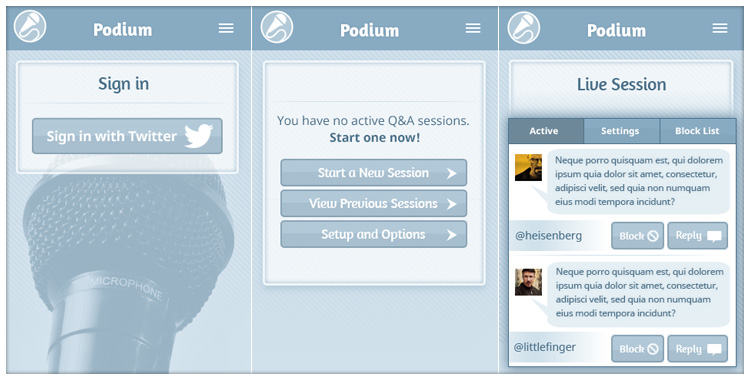Screen dimensions: 750x380
Task: Reply to @littlefinger's question
Action: point(697,349)
